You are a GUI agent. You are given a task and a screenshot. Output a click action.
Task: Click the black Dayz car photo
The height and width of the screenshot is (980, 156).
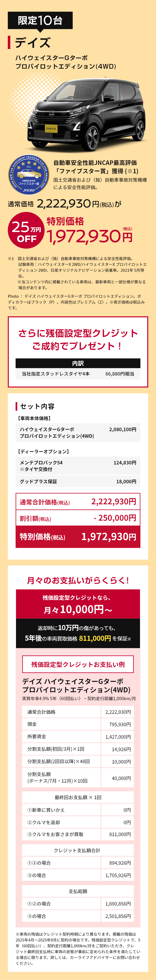point(88,114)
